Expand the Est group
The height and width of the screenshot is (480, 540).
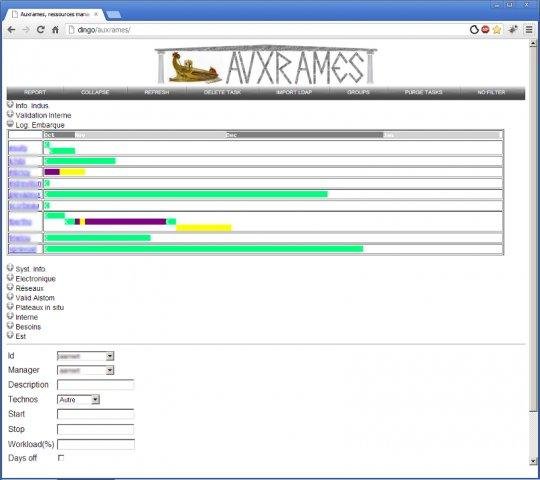coord(10,335)
